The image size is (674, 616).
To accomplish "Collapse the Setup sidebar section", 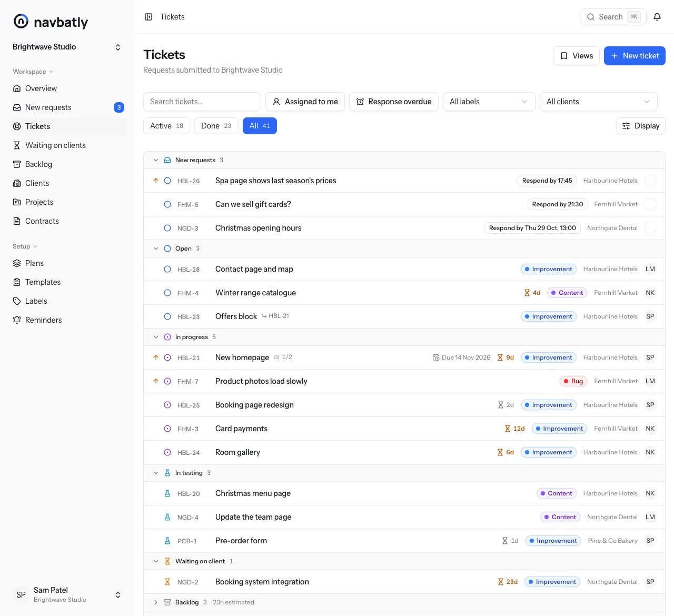I will [x=25, y=246].
